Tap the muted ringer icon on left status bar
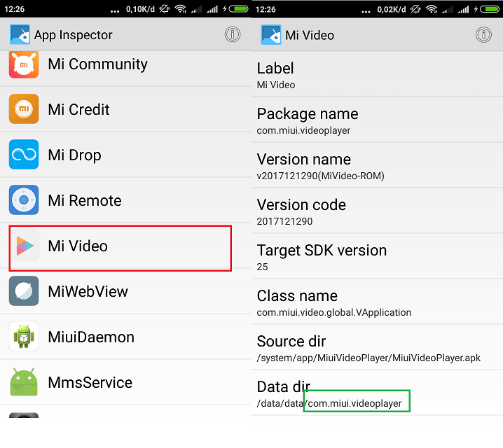The image size is (503, 448). [x=165, y=9]
